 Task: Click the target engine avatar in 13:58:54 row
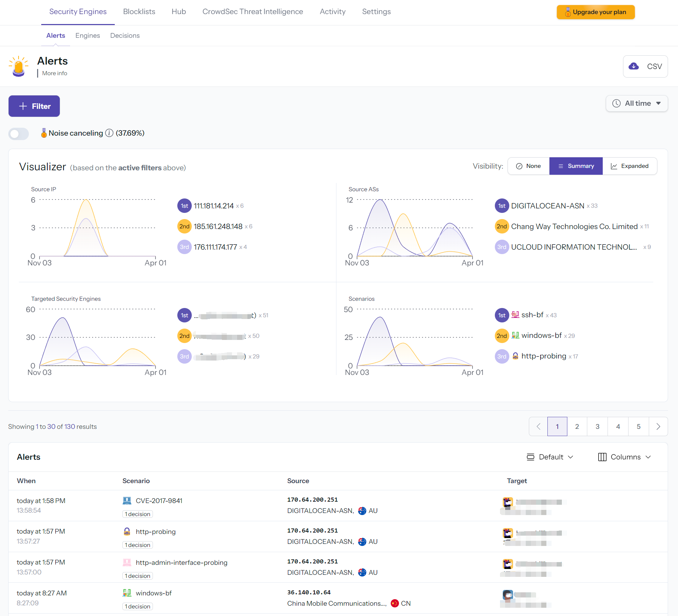click(x=508, y=502)
